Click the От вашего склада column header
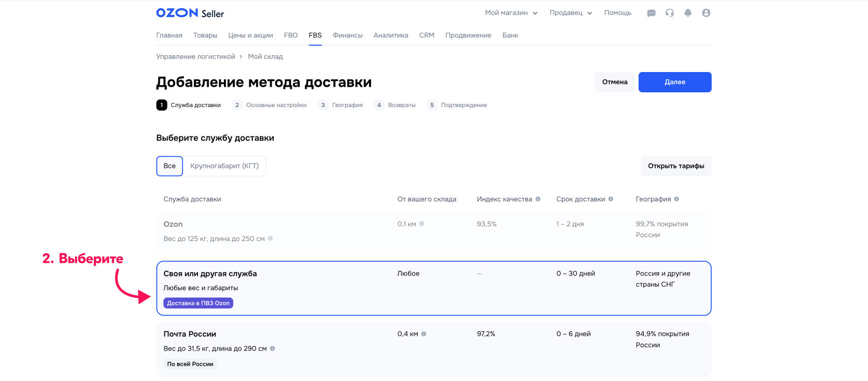 [x=427, y=199]
